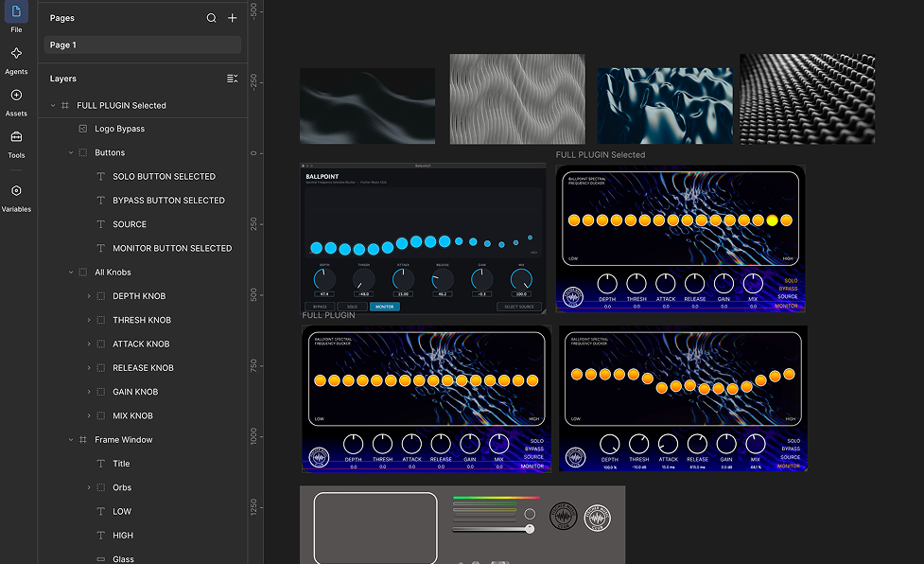Collapse the Frame Window layer
The image size is (924, 564).
click(71, 440)
